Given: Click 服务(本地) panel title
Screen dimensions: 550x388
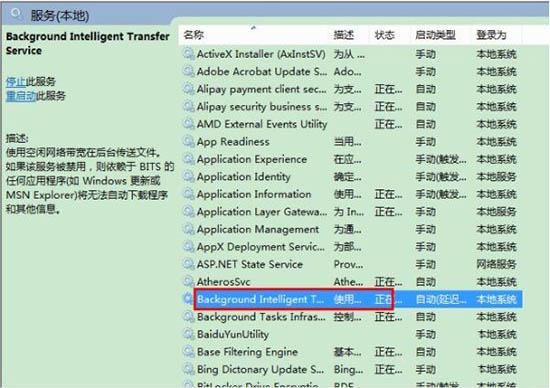Looking at the screenshot, I should point(60,15).
